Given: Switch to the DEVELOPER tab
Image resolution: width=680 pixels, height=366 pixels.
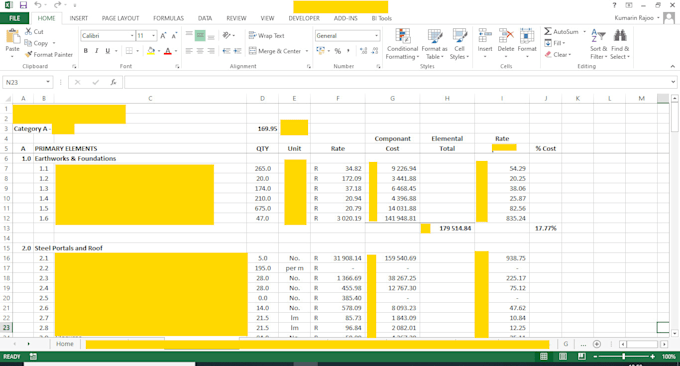Looking at the screenshot, I should (304, 18).
